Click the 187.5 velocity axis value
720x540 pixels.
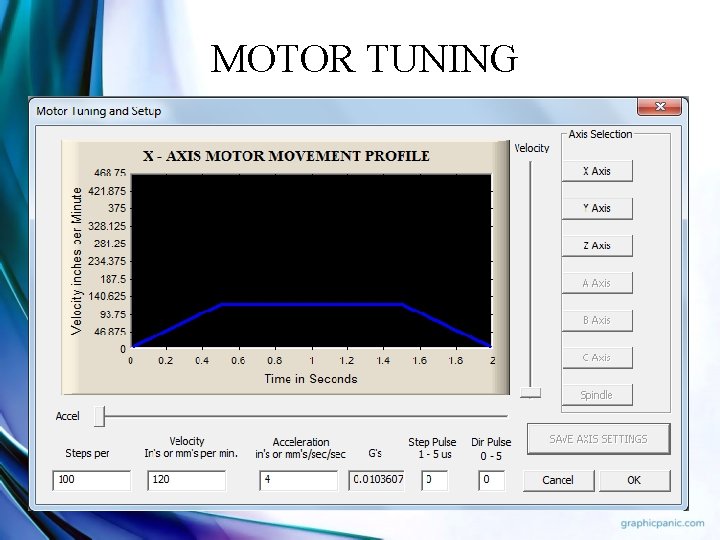click(113, 279)
